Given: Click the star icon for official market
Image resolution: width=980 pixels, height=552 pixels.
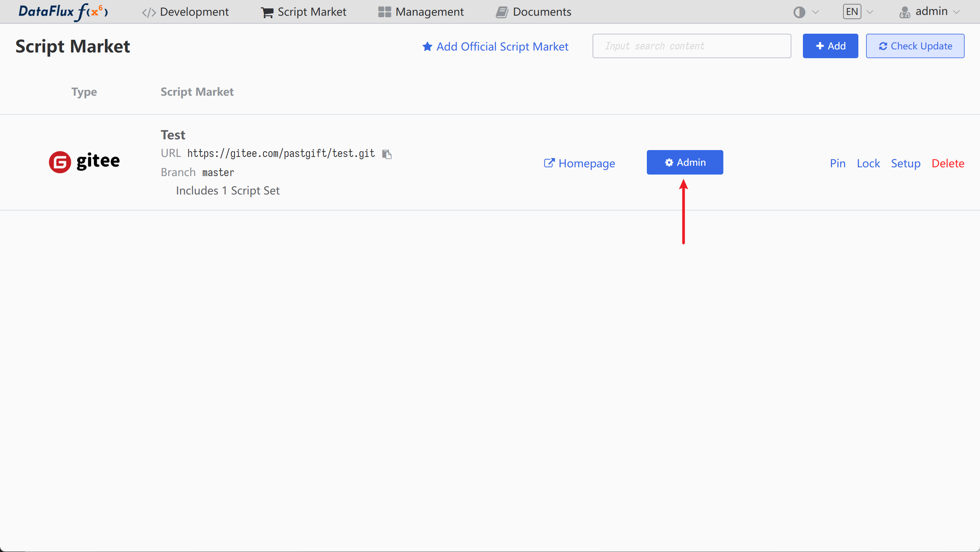Looking at the screenshot, I should tap(427, 47).
